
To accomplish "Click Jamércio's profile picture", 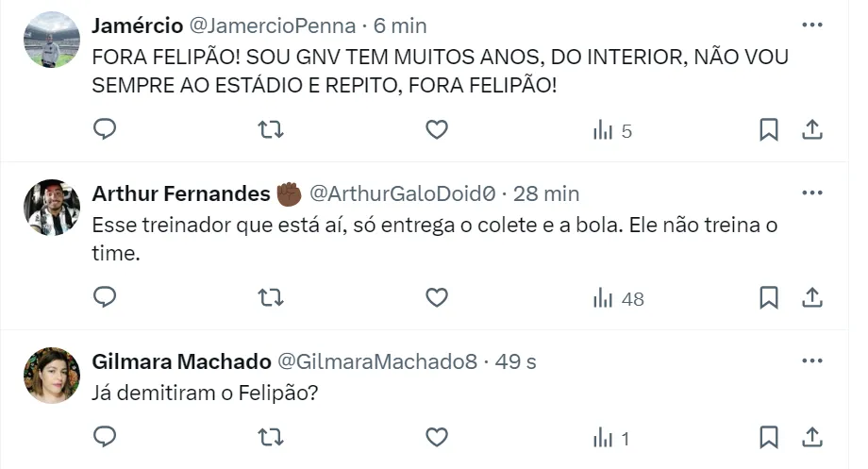I will tap(51, 40).
